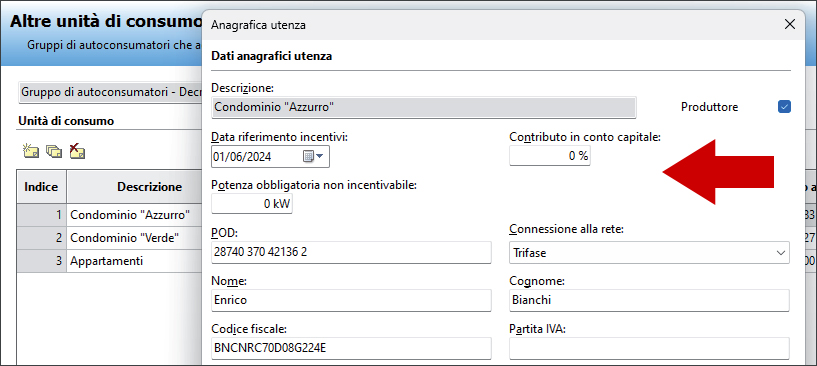This screenshot has height=366, width=817.
Task: Click the Potenza obbligatoria non incentivabile field
Action: tap(252, 204)
